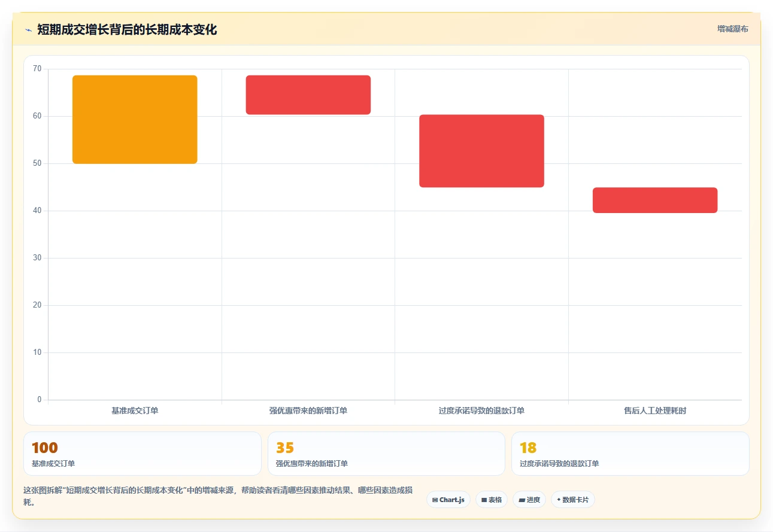This screenshot has height=532, width=773.
Task: Click the red 售后人工处理耗时 bar
Action: click(655, 200)
